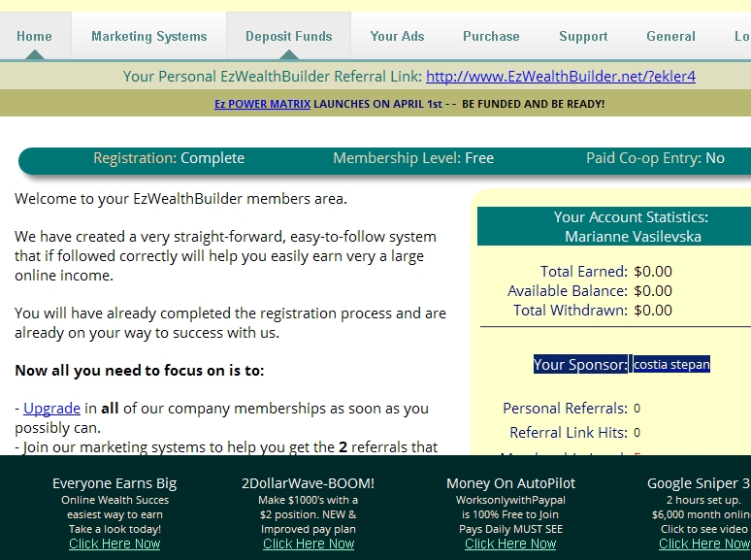This screenshot has width=751, height=560.
Task: Click the highlighted Your Sponsor label
Action: 580,365
